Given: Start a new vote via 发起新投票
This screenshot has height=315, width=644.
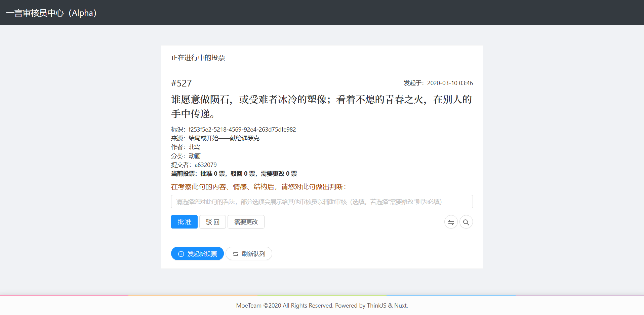Looking at the screenshot, I should [x=197, y=253].
